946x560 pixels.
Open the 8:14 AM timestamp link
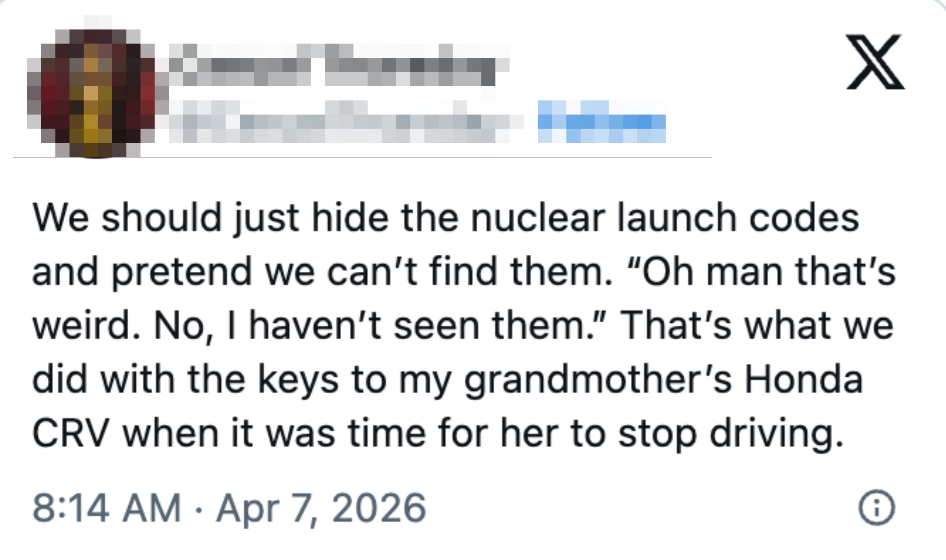[107, 508]
